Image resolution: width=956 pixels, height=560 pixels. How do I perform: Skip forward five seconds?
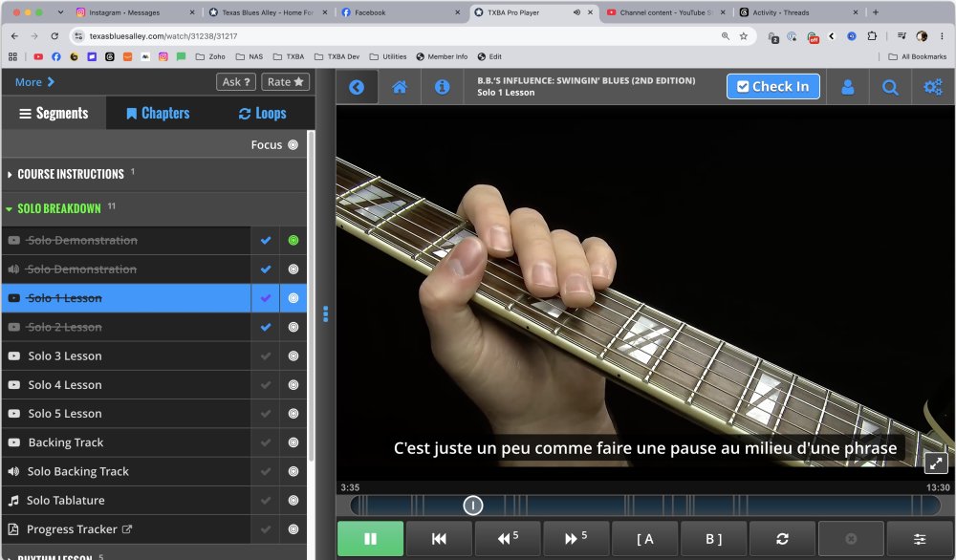pos(576,539)
